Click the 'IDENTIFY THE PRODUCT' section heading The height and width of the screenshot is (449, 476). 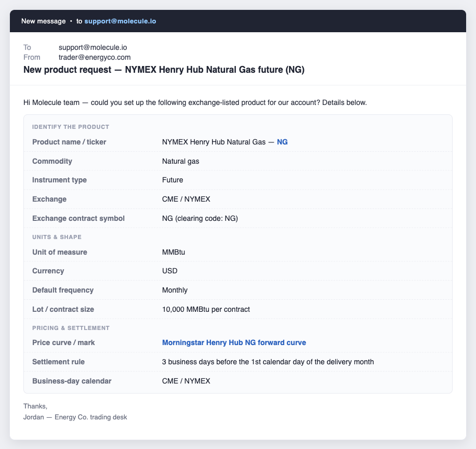click(71, 127)
